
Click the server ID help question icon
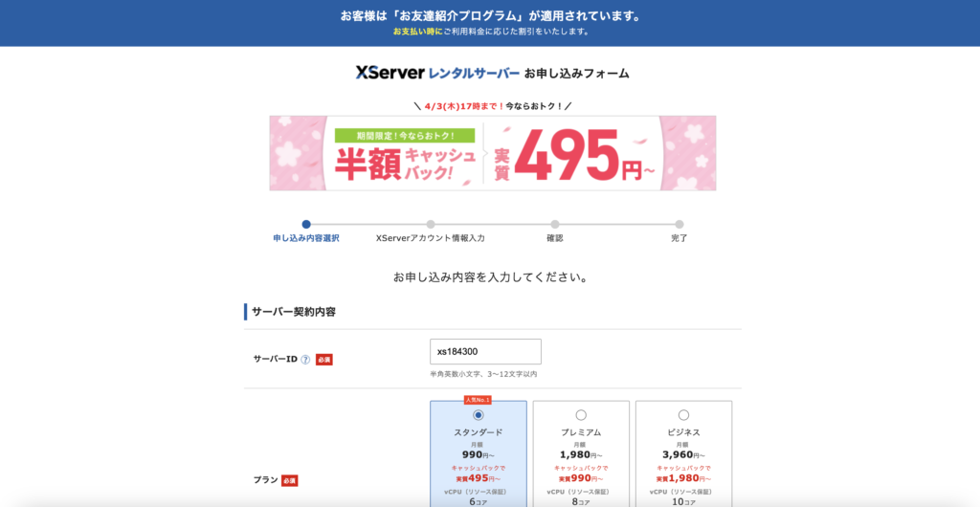click(305, 360)
